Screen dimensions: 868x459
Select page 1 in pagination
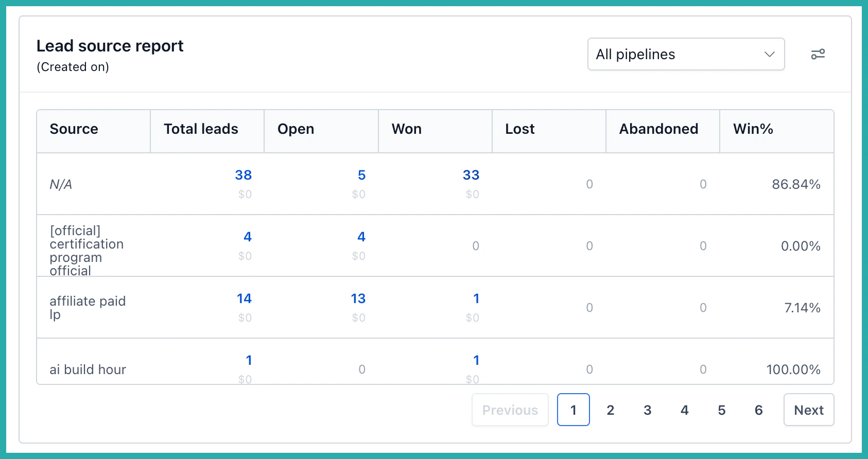click(573, 410)
